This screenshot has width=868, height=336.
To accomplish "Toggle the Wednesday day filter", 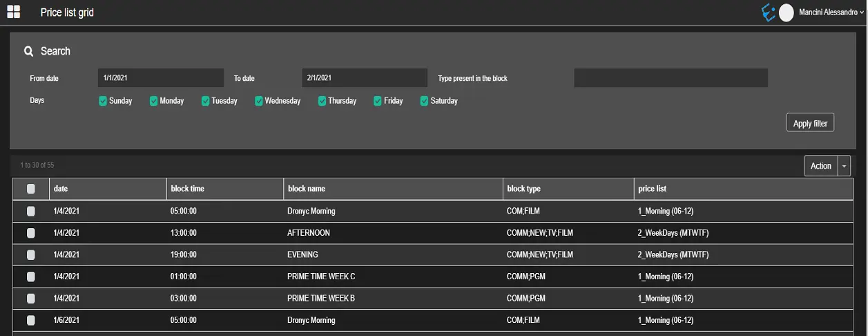I will (x=259, y=101).
